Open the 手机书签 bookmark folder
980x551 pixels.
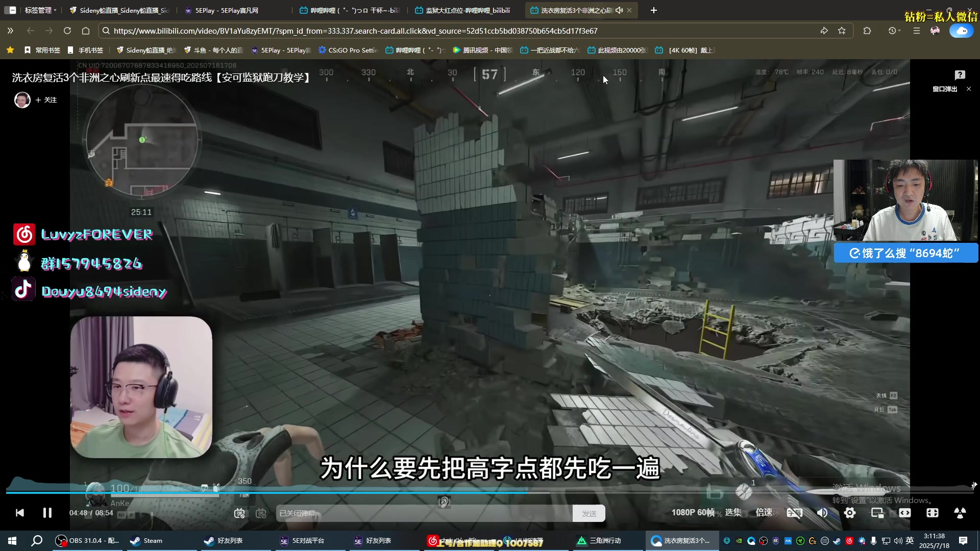coord(85,50)
